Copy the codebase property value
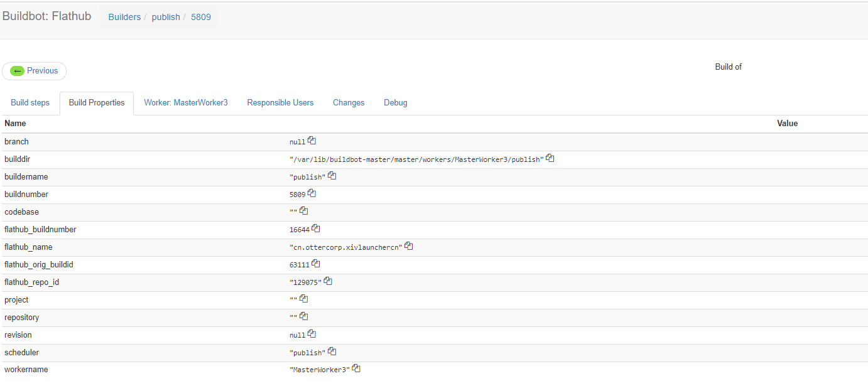Image resolution: width=868 pixels, height=391 pixels. (x=304, y=210)
